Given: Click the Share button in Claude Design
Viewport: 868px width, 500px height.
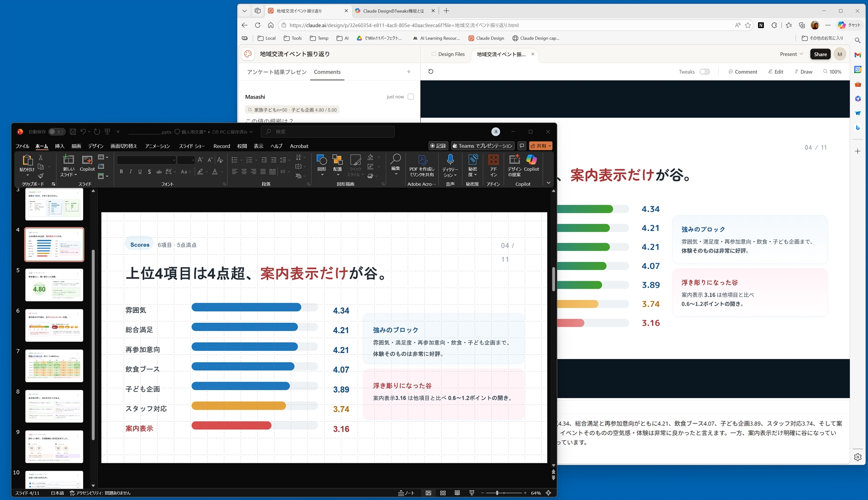Looking at the screenshot, I should pyautogui.click(x=820, y=54).
